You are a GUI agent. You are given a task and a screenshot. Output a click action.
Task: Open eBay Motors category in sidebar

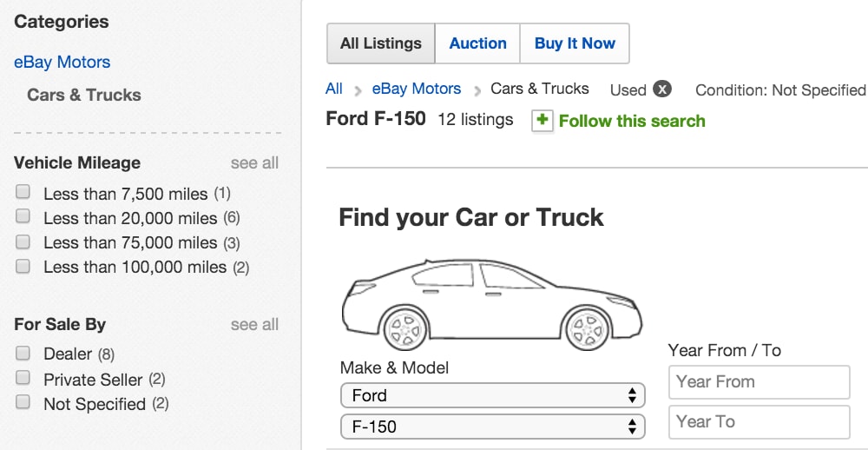[62, 62]
